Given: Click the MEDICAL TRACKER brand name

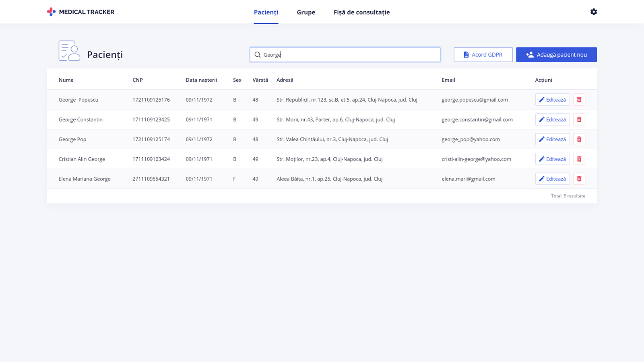Looking at the screenshot, I should tap(87, 12).
